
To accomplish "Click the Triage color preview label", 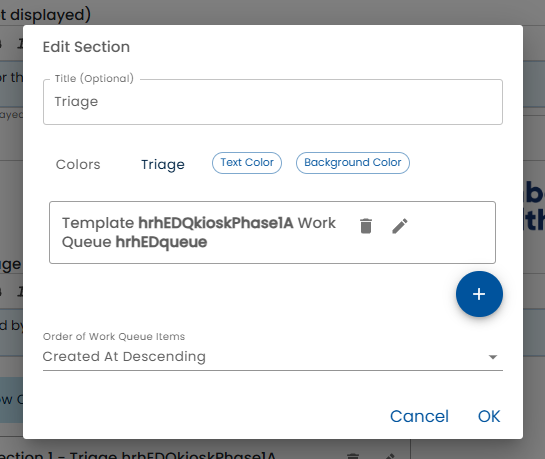I will [163, 164].
